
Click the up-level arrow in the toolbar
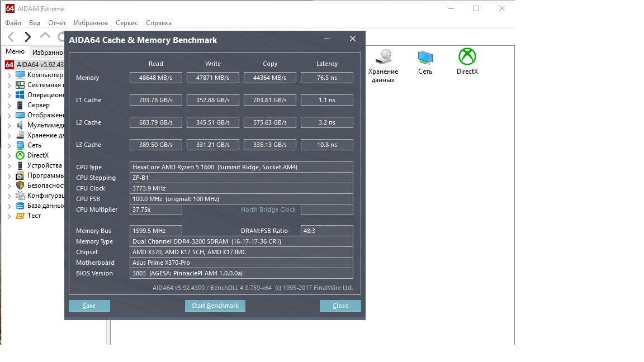tap(45, 36)
